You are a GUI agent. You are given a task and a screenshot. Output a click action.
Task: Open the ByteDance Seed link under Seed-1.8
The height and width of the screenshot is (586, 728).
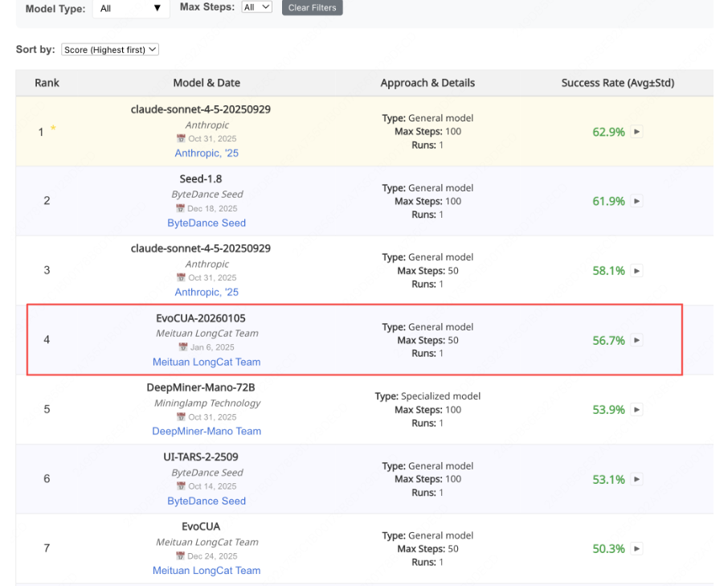(x=207, y=223)
